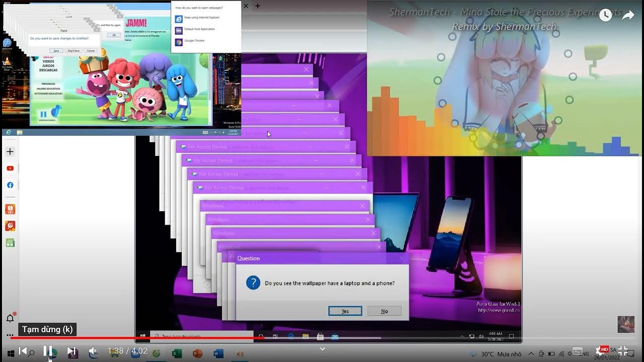Image resolution: width=644 pixels, height=362 pixels.
Task: Click Start in the video's Windows 10 taskbar
Action: 142,336
